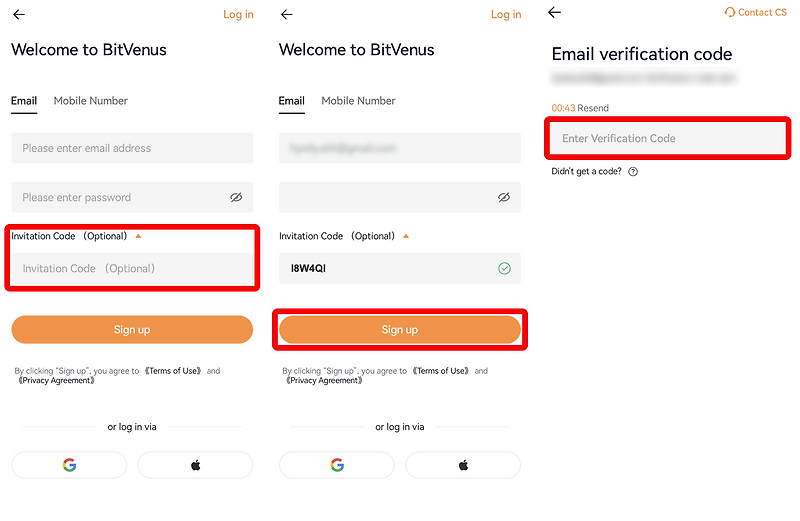The width and height of the screenshot is (800, 521).
Task: Select Email tab on second screen
Action: click(292, 101)
